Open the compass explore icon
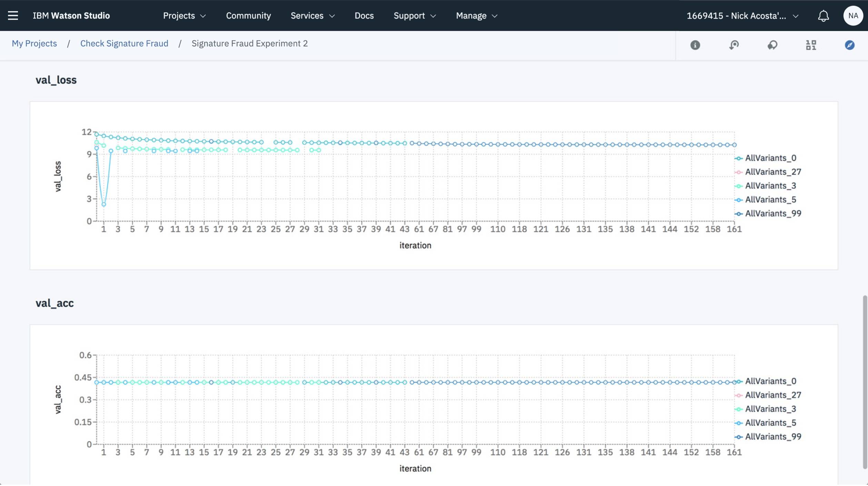The height and width of the screenshot is (486, 868). coord(849,45)
